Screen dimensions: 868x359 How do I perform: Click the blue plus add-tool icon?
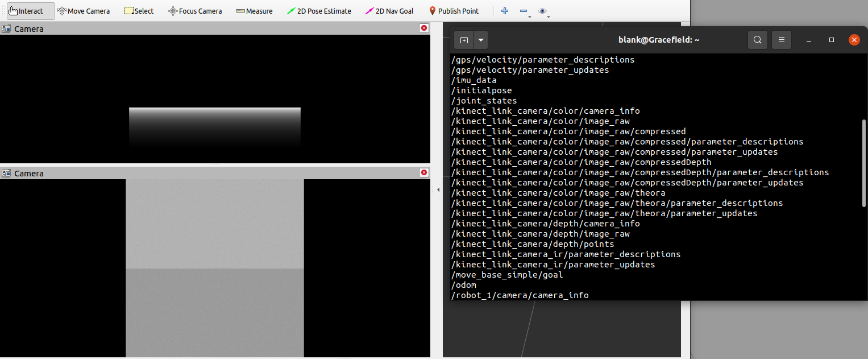[x=504, y=11]
